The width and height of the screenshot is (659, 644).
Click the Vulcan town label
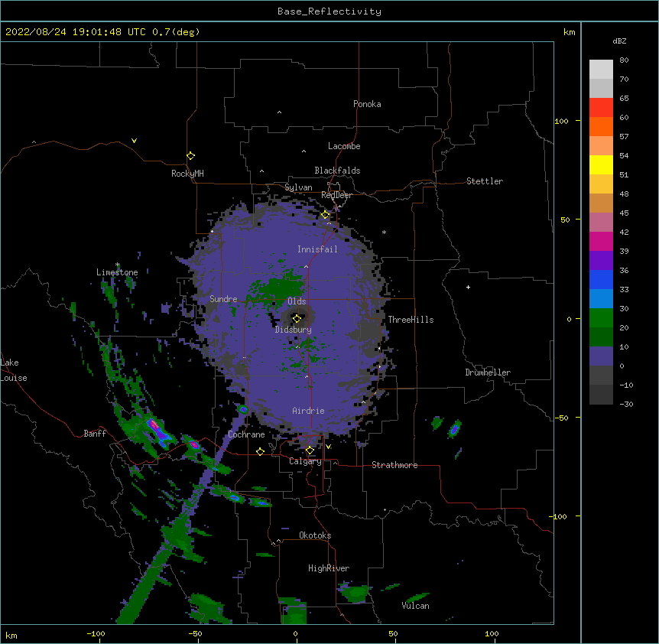click(415, 606)
